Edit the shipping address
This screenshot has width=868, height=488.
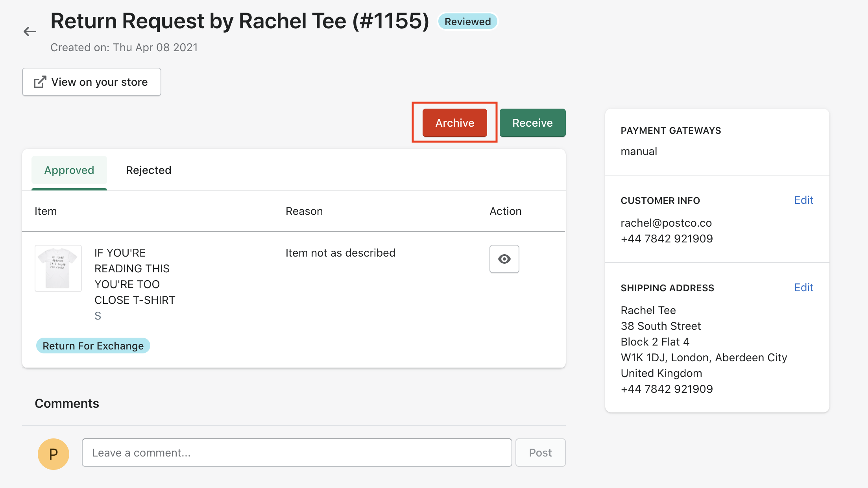pyautogui.click(x=803, y=288)
